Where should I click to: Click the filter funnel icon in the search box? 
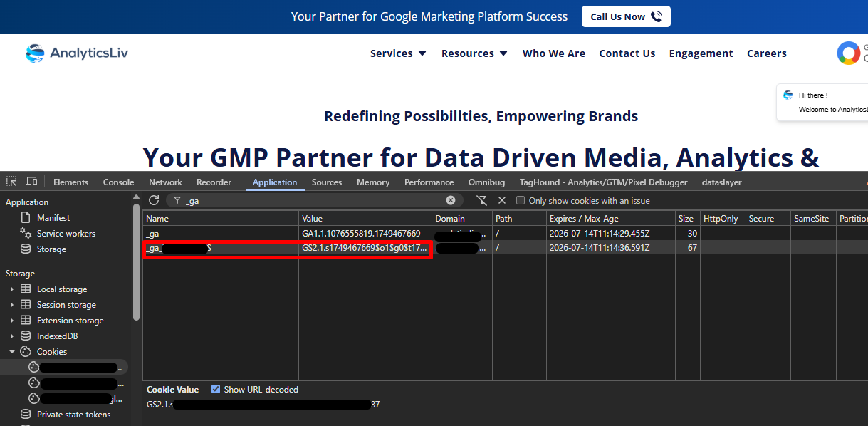[177, 201]
